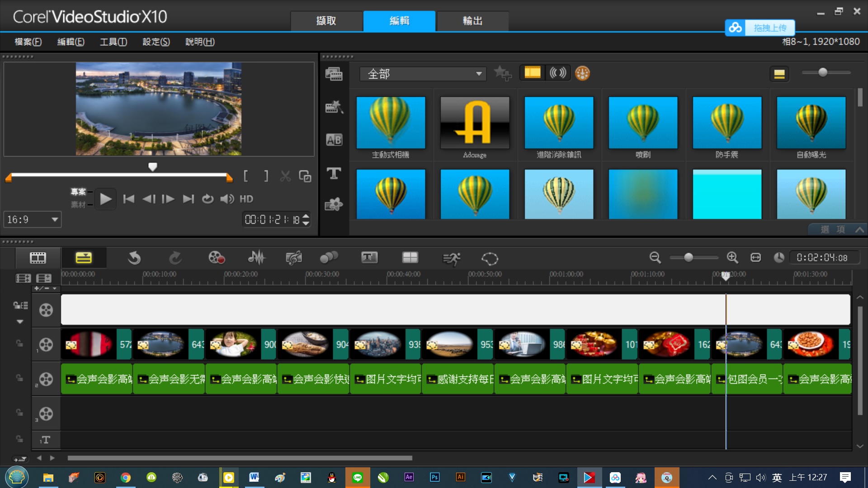Switch to Storyboard view

click(38, 258)
